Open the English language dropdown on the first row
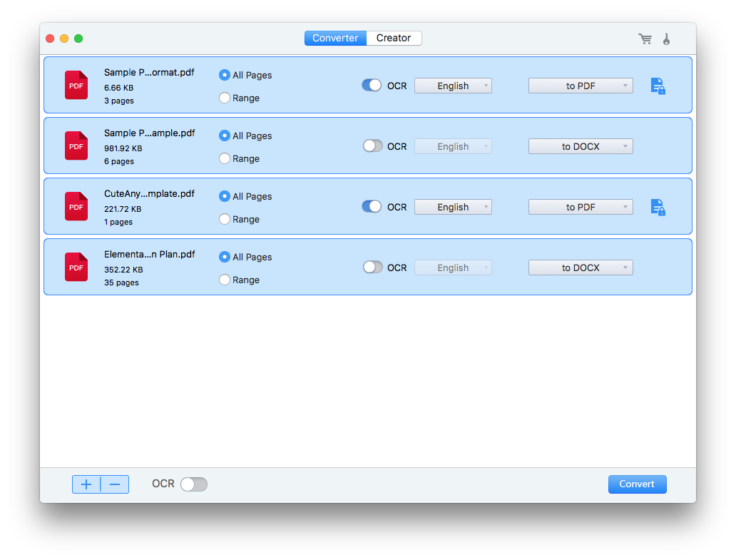 [x=453, y=85]
